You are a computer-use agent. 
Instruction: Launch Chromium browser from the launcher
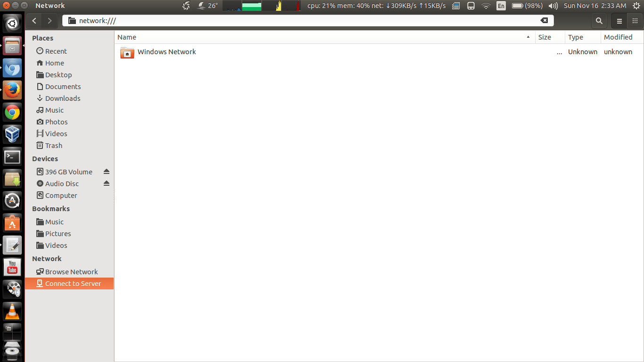coord(12,67)
